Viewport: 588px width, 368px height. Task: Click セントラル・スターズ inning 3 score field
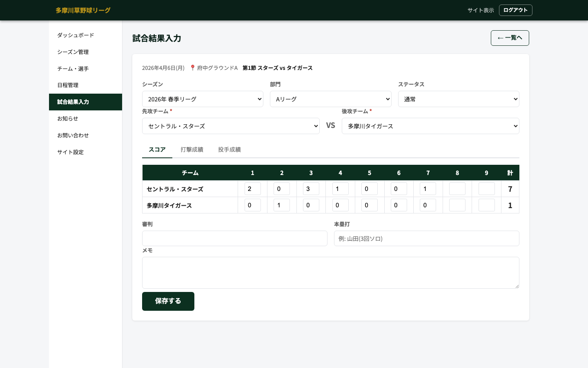click(311, 189)
